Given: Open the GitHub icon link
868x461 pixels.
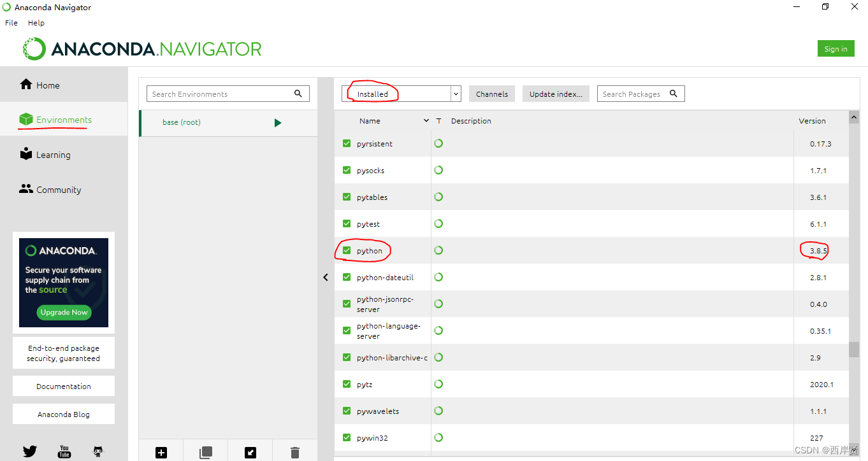Looking at the screenshot, I should point(98,451).
